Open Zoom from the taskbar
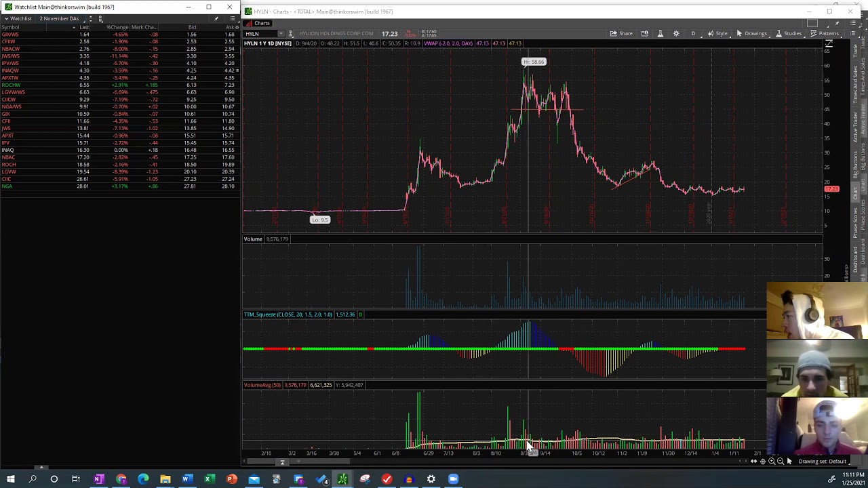The width and height of the screenshot is (868, 488). [x=453, y=479]
